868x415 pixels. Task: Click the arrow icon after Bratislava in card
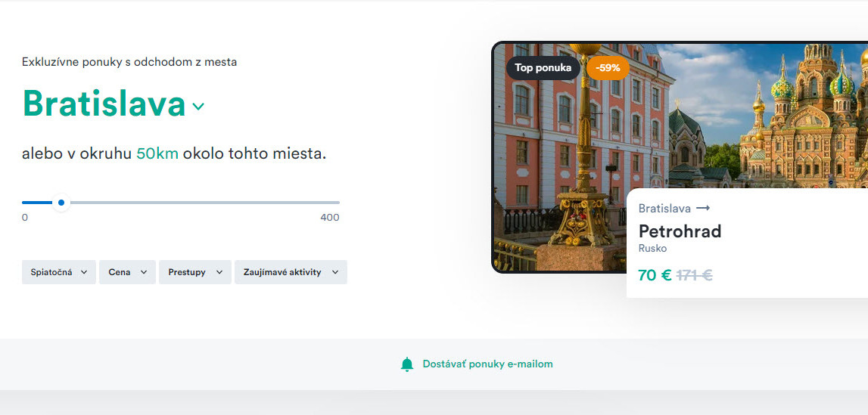703,209
